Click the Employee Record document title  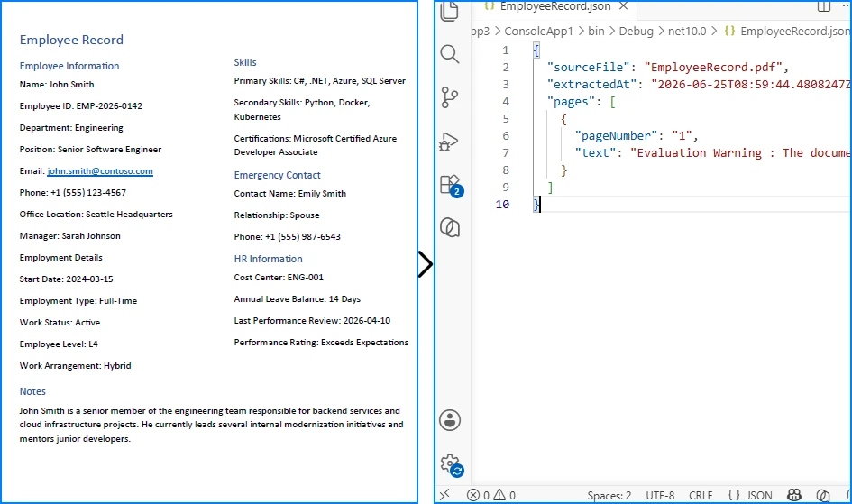(71, 40)
